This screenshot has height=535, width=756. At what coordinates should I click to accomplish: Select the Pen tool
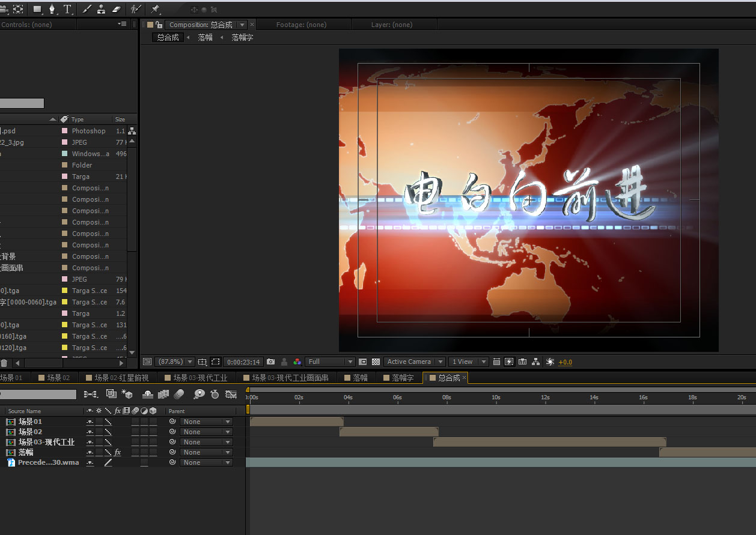52,9
